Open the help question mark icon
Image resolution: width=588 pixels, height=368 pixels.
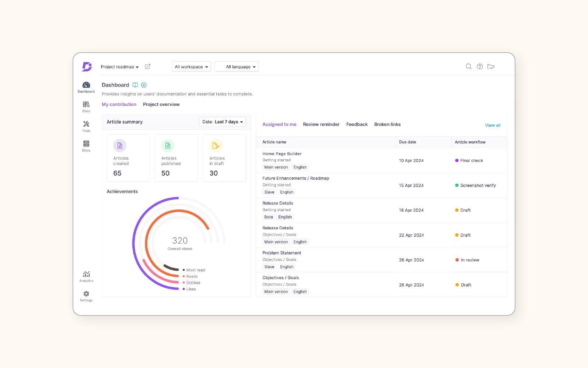click(x=480, y=67)
